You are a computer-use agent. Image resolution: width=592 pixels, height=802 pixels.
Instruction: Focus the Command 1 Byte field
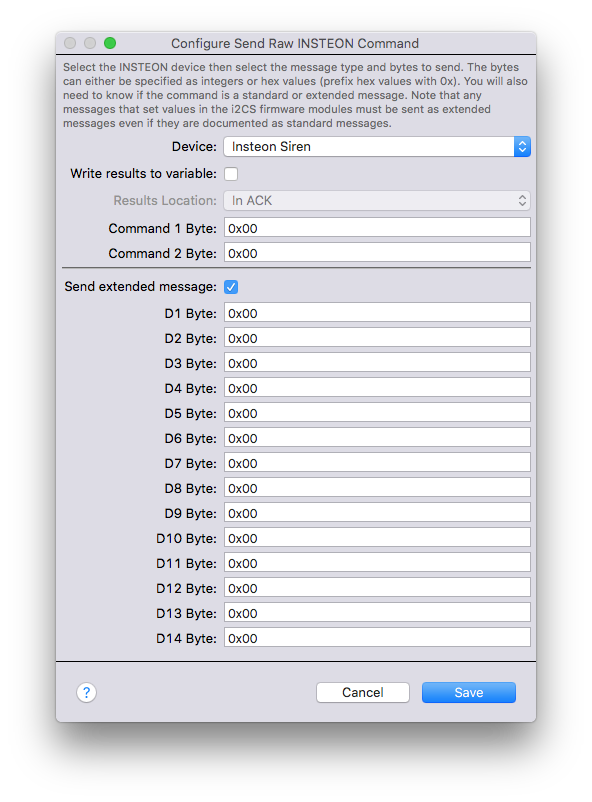[x=377, y=228]
